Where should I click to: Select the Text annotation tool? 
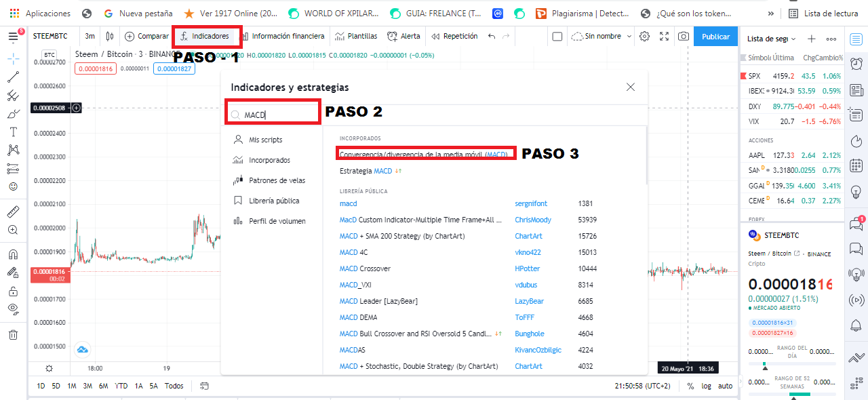point(13,132)
